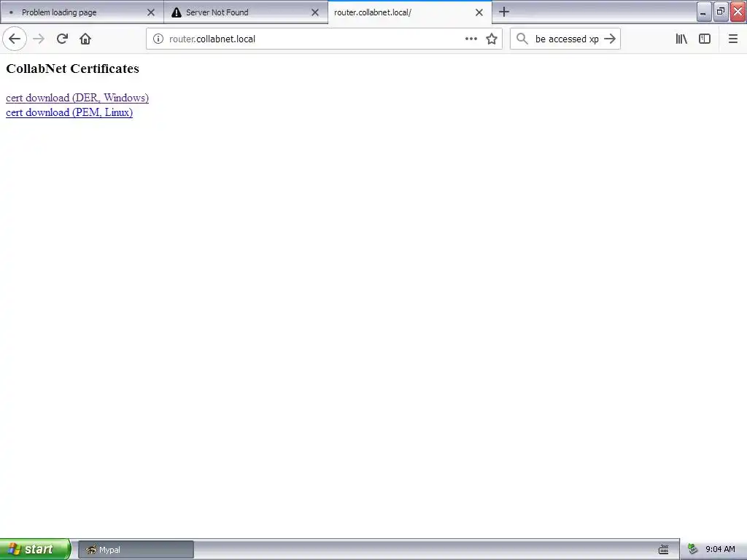Open the Windows start menu
This screenshot has width=747, height=560.
(x=35, y=549)
